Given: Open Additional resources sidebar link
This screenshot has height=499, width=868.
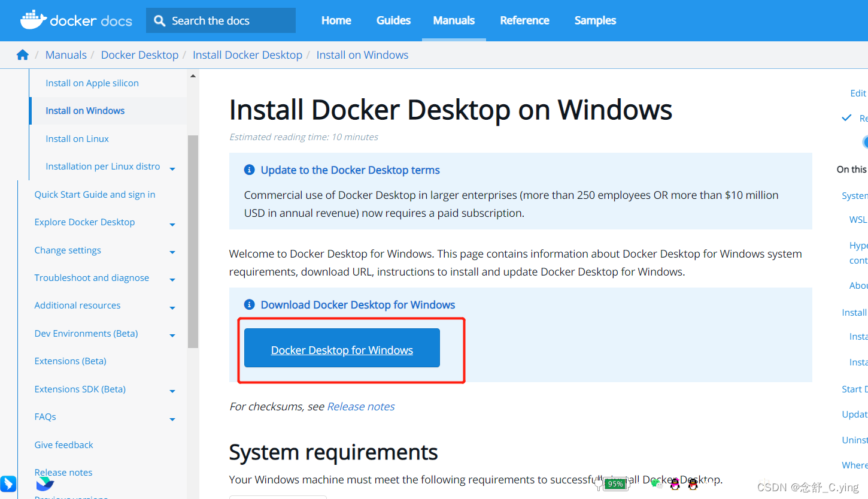Looking at the screenshot, I should (77, 306).
